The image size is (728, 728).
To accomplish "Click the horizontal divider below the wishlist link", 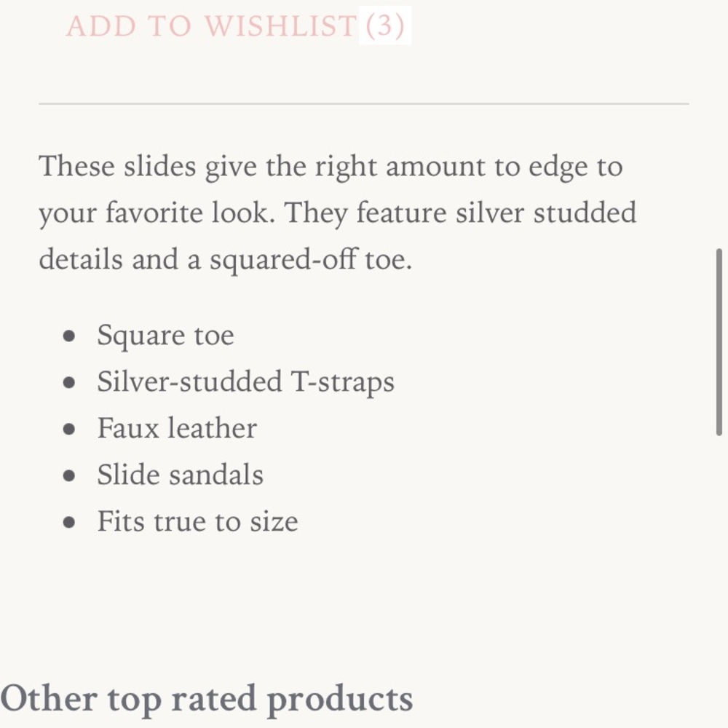I will 363,104.
